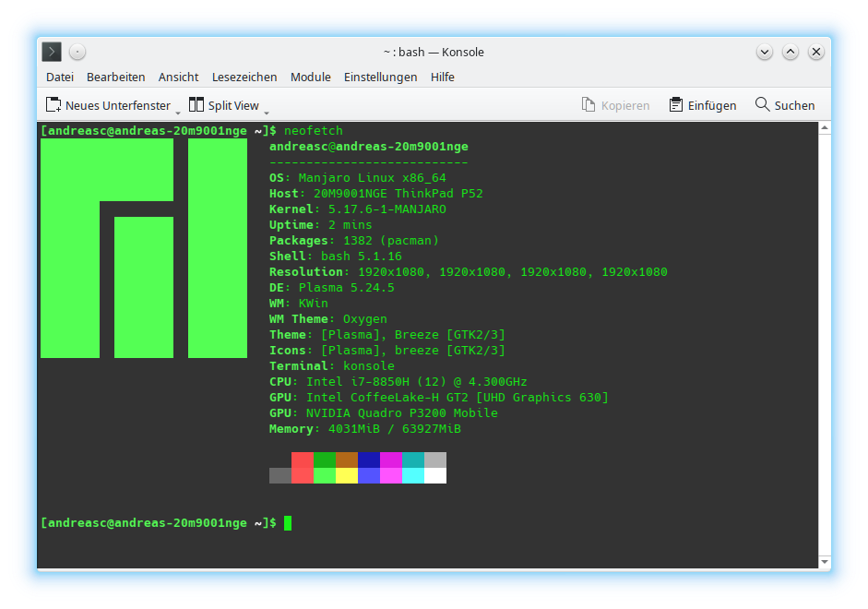
Task: Open a new tab with Neues Unterfenster icon
Action: coord(53,105)
